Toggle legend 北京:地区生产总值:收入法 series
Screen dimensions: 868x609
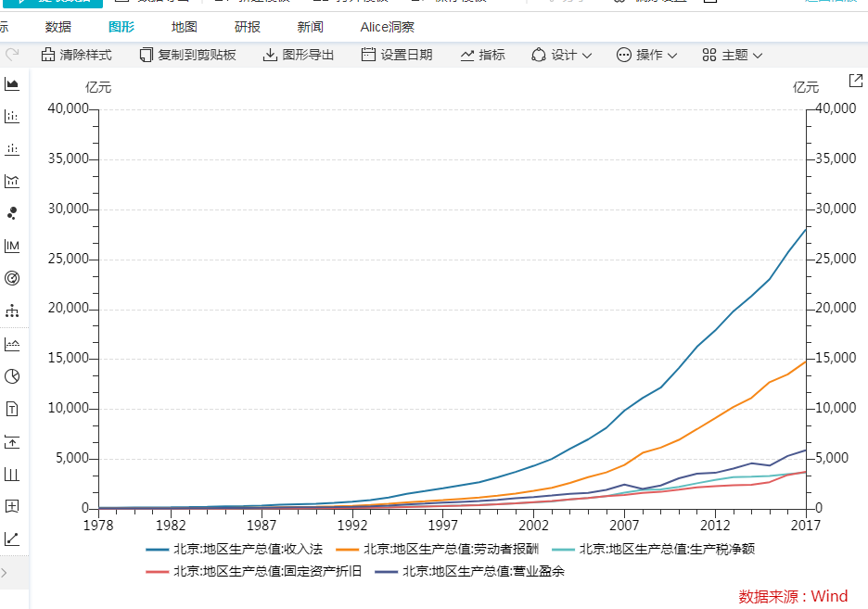(235, 549)
